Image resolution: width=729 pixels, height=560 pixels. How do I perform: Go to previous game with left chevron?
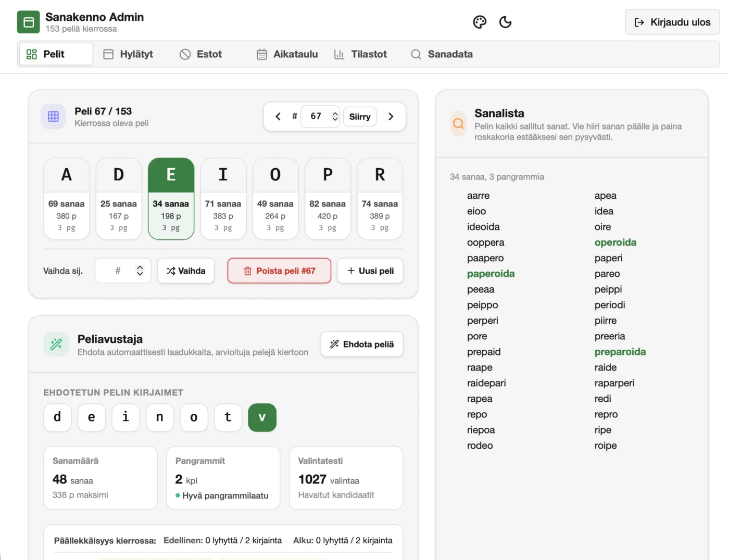278,117
